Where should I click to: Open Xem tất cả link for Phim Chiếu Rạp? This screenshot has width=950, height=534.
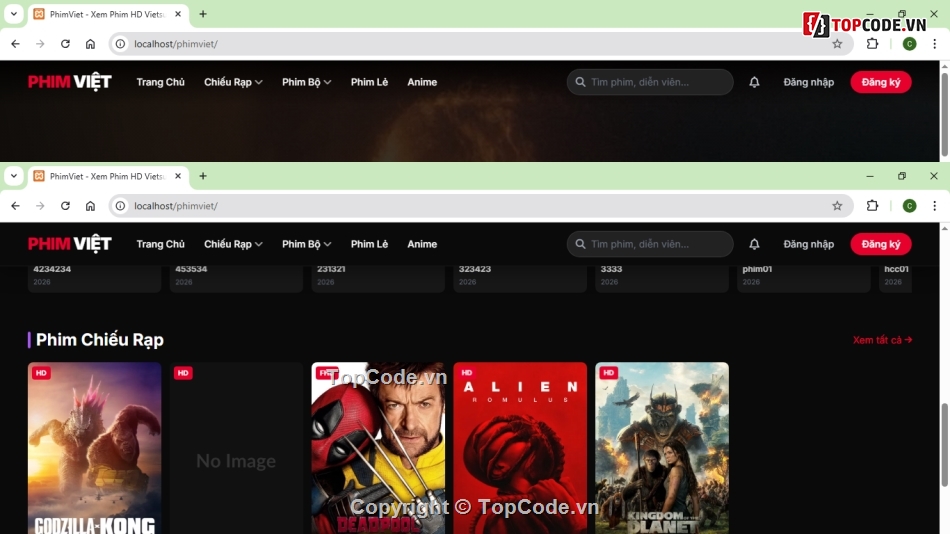(883, 340)
